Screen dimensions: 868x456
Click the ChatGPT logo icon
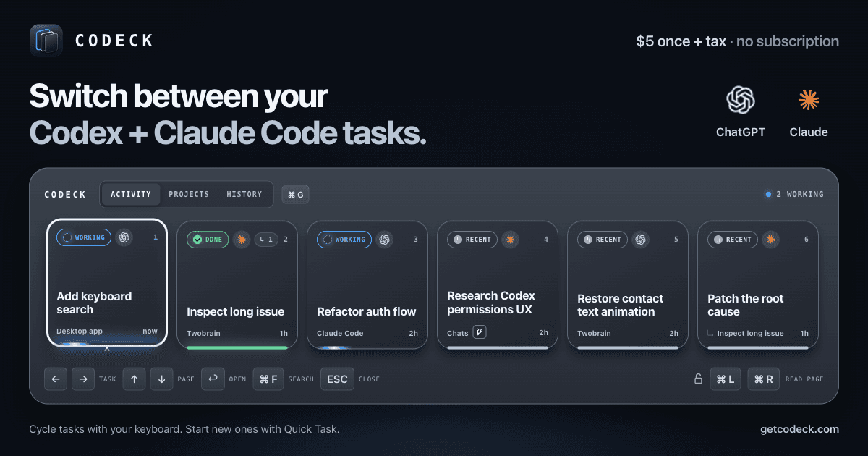coord(741,100)
